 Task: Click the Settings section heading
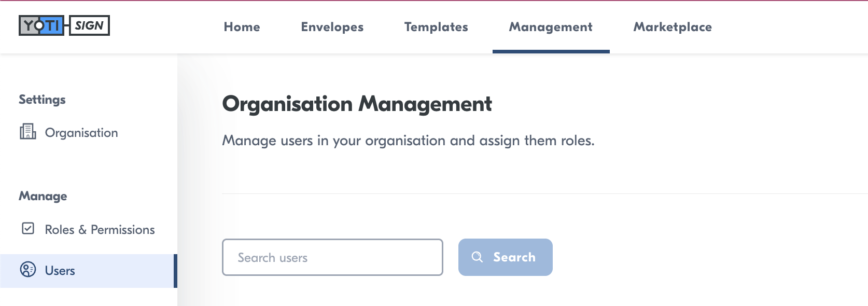point(42,100)
